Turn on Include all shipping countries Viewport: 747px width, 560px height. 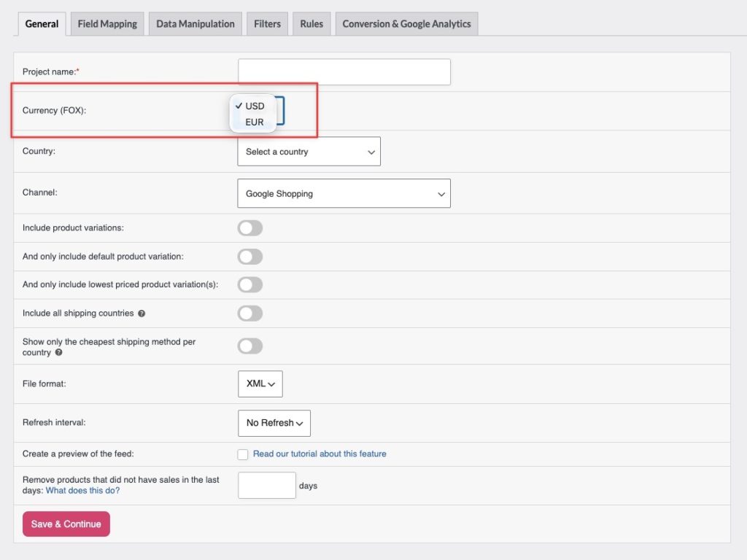250,314
